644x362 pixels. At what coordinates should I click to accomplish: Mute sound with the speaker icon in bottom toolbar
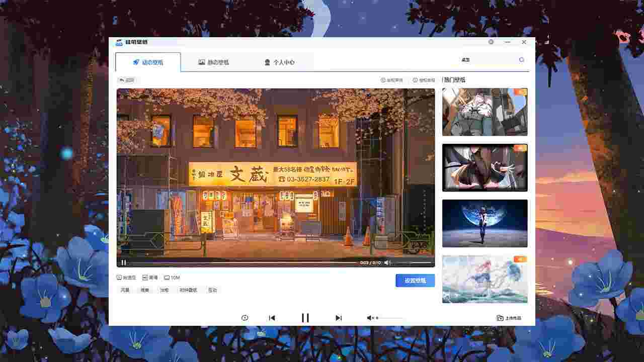tap(370, 317)
